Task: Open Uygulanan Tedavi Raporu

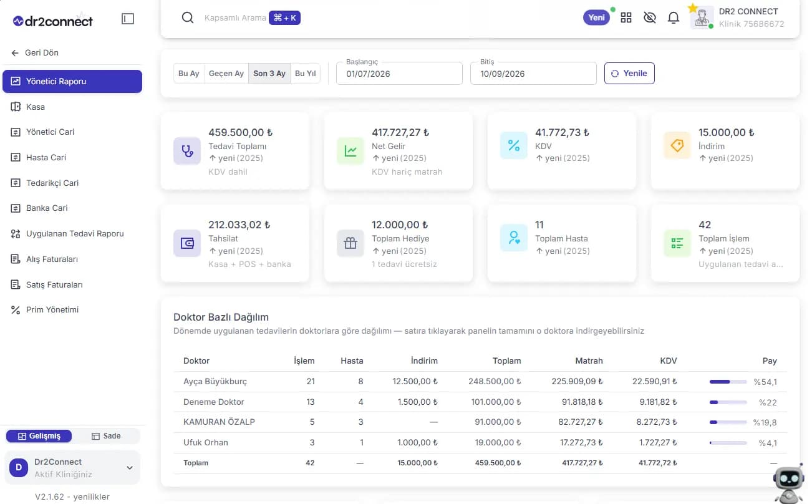Action: pyautogui.click(x=72, y=233)
